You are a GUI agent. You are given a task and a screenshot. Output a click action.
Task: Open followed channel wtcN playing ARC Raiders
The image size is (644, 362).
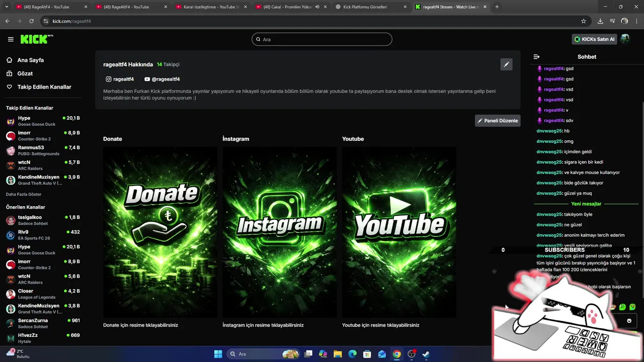(43, 165)
